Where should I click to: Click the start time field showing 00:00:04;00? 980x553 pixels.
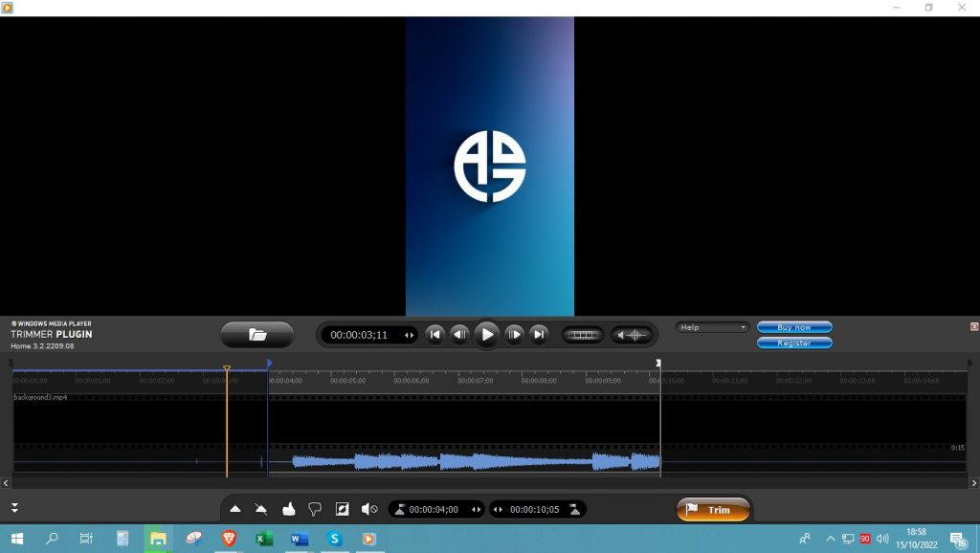[x=434, y=510]
